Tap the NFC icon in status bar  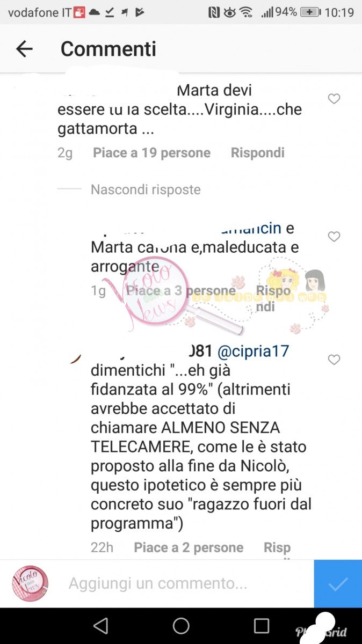pyautogui.click(x=214, y=12)
